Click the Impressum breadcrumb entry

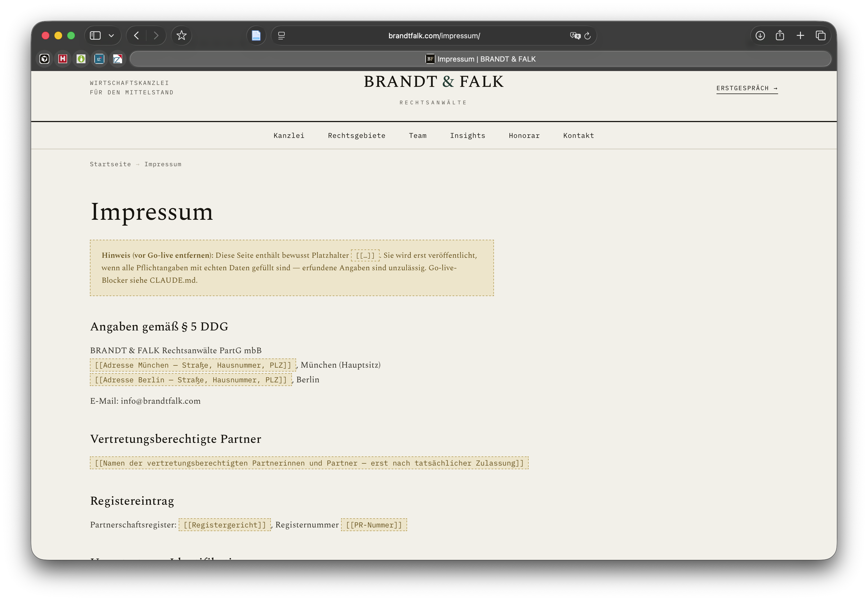pos(163,164)
